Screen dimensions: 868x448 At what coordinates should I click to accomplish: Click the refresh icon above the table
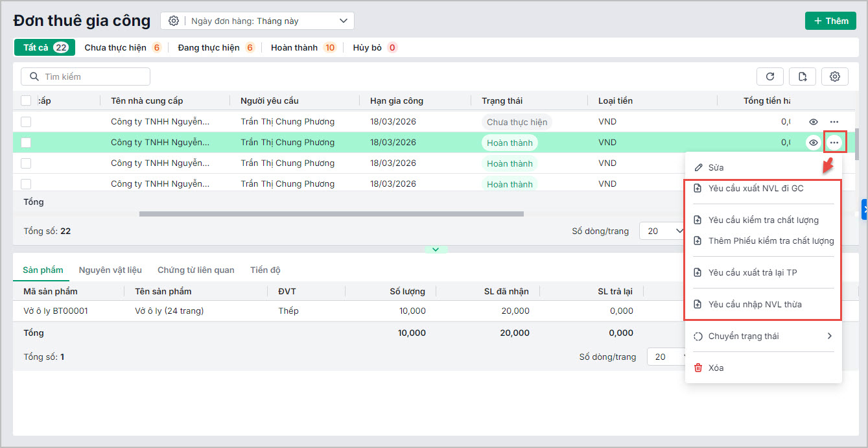[x=770, y=77]
